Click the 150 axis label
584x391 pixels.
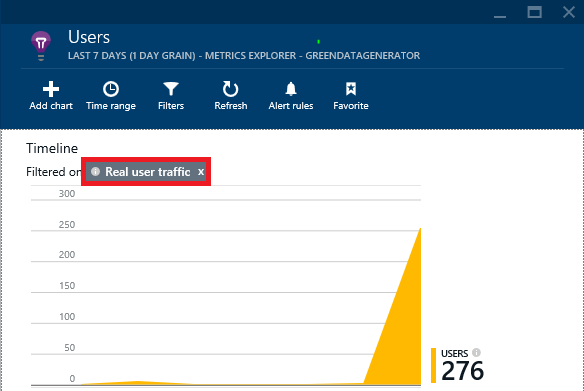click(x=67, y=286)
